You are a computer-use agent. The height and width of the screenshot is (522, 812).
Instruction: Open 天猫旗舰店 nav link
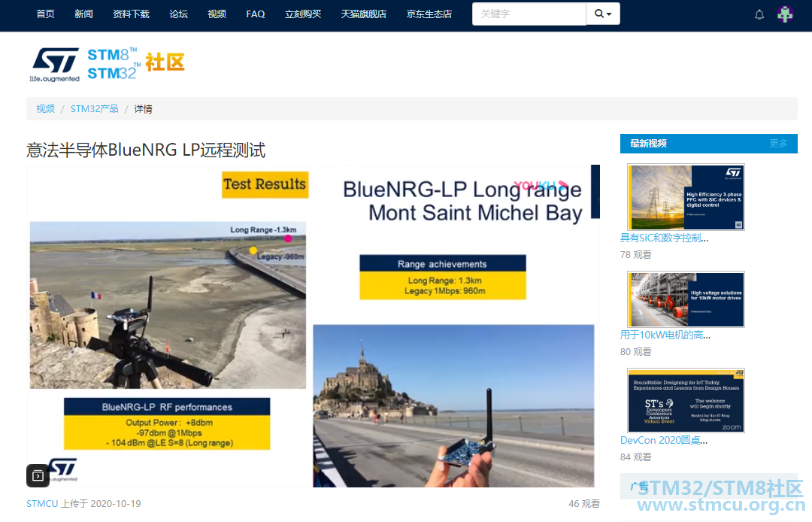[364, 14]
